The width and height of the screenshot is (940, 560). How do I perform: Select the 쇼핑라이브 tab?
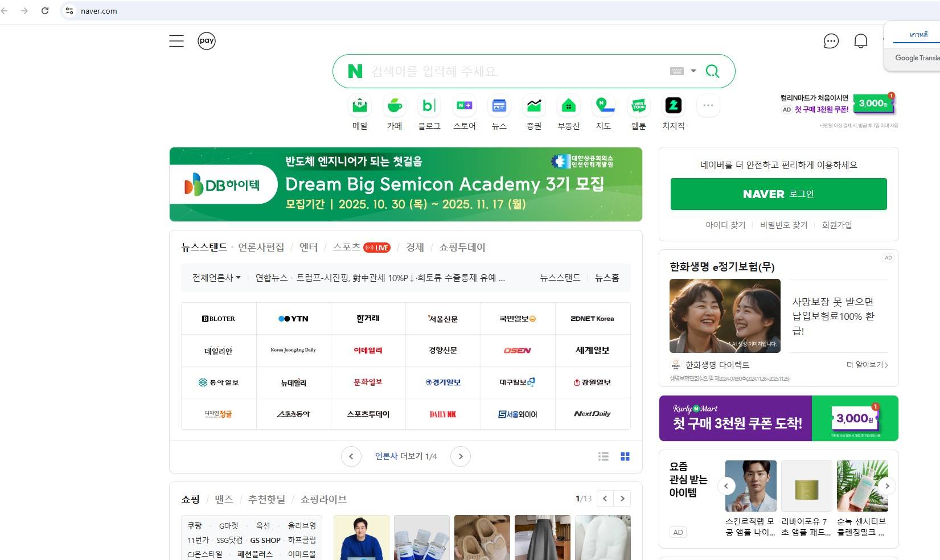(x=323, y=499)
